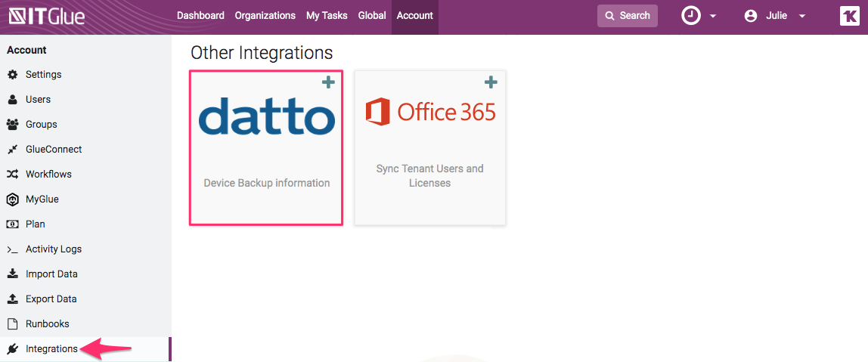Open GlueConnect from sidebar
The height and width of the screenshot is (362, 868).
[x=54, y=150]
